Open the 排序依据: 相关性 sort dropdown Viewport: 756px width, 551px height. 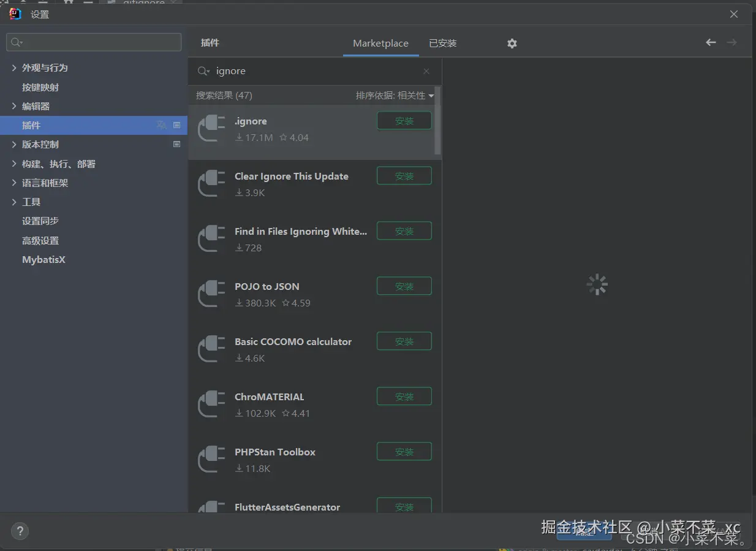(x=395, y=96)
